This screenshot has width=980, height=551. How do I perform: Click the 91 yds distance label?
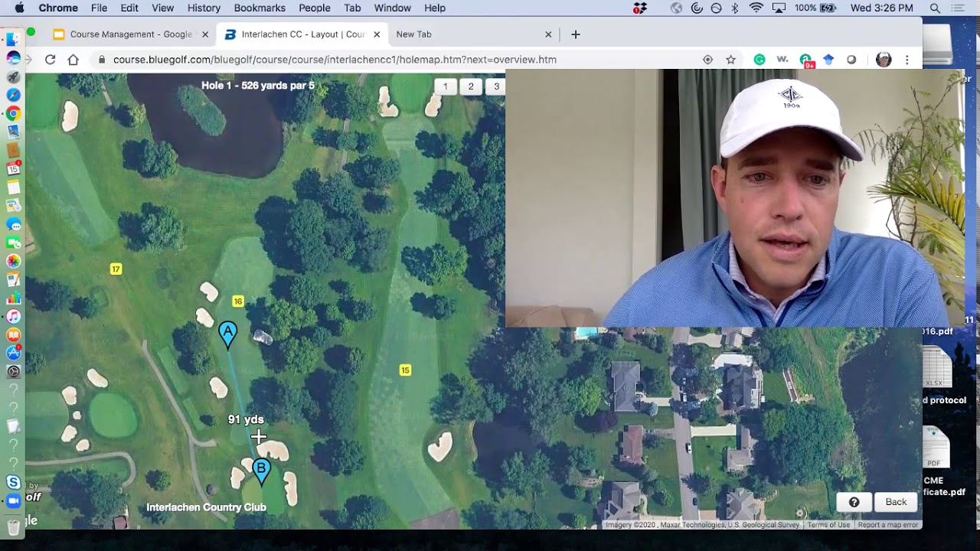[246, 419]
